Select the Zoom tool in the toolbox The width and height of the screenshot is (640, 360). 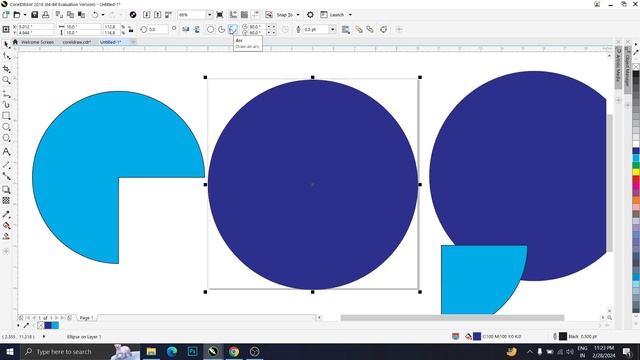(6, 80)
